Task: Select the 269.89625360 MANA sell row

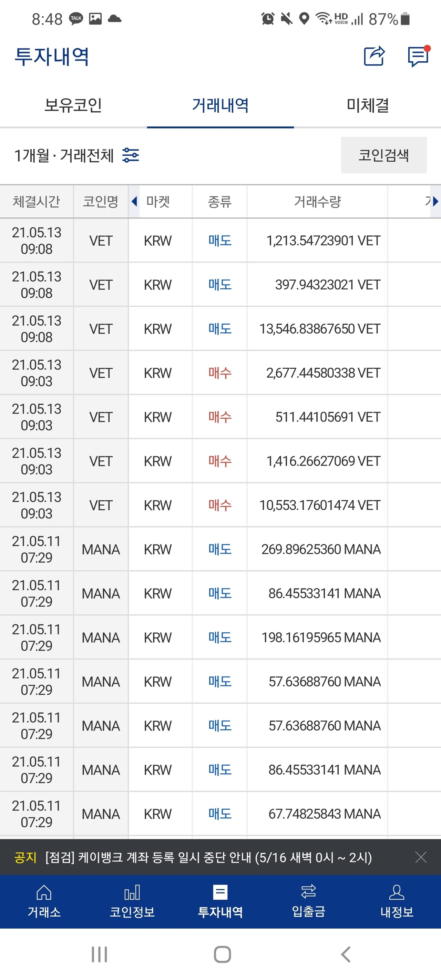Action: pos(220,549)
